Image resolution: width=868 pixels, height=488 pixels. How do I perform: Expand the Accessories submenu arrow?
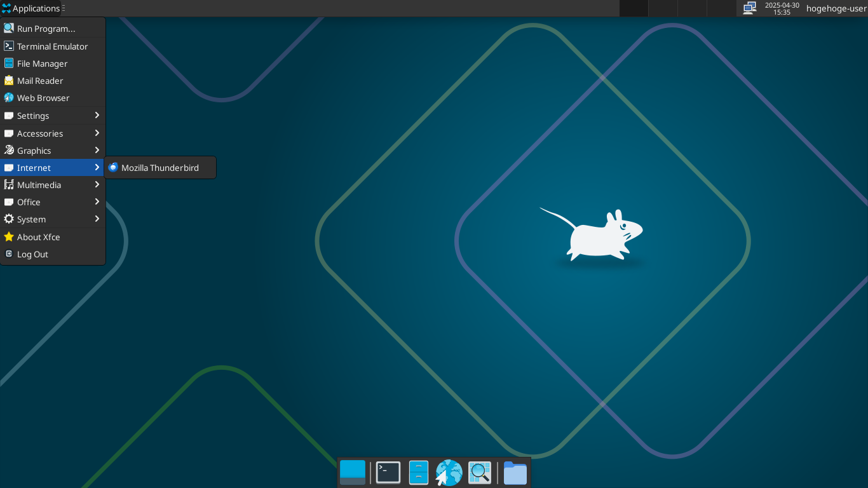tap(97, 133)
